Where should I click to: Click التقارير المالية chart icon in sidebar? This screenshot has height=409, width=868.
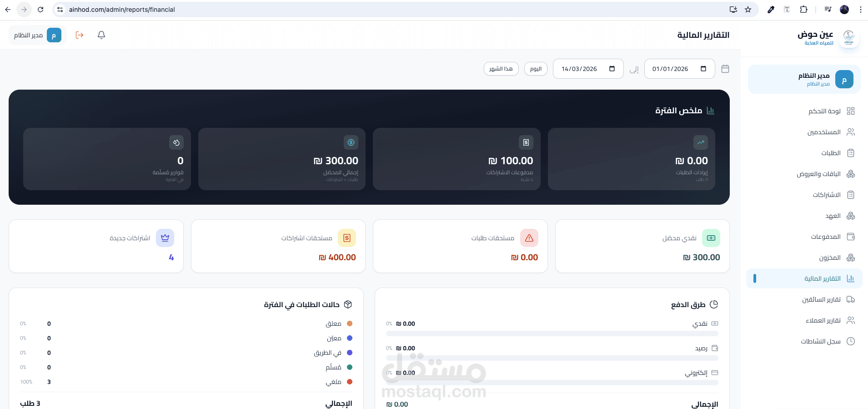[x=851, y=278]
